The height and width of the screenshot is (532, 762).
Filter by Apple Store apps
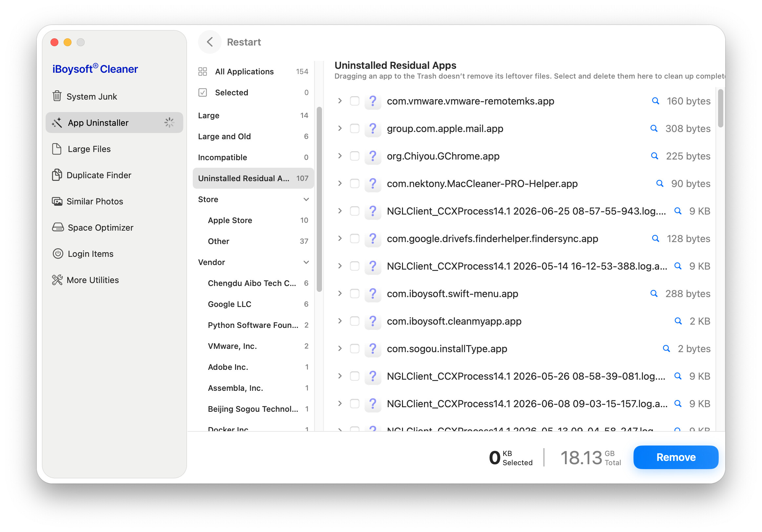(x=253, y=220)
